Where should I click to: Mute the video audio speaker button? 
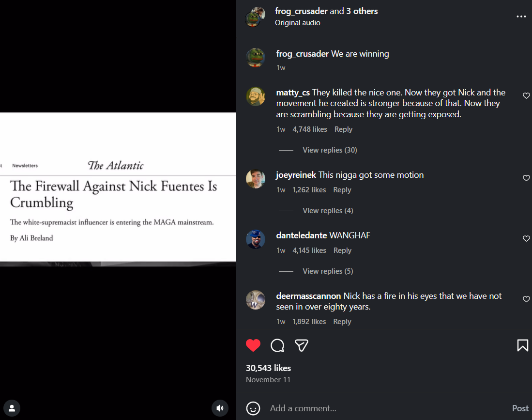220,408
